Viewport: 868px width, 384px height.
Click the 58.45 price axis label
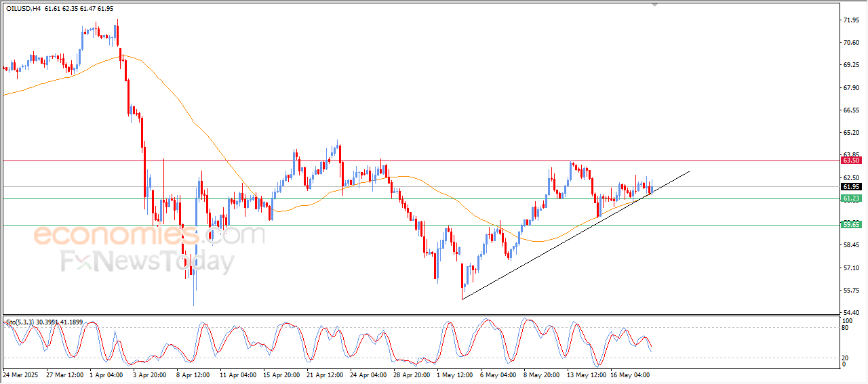[851, 245]
